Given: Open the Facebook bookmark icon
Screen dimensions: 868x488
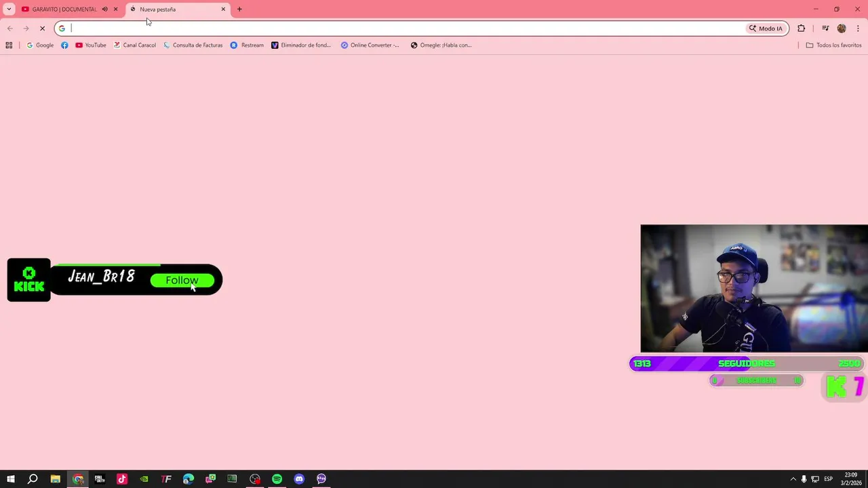Looking at the screenshot, I should [x=64, y=45].
